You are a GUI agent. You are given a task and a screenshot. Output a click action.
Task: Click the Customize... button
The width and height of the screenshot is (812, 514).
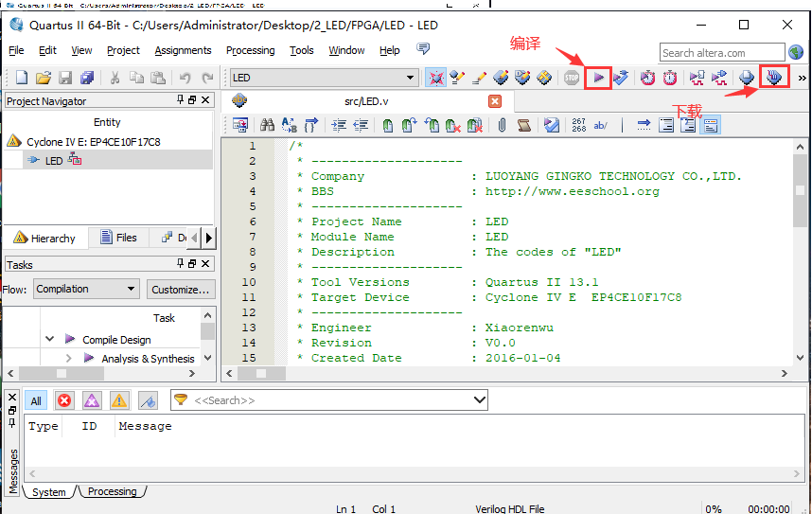coord(180,289)
